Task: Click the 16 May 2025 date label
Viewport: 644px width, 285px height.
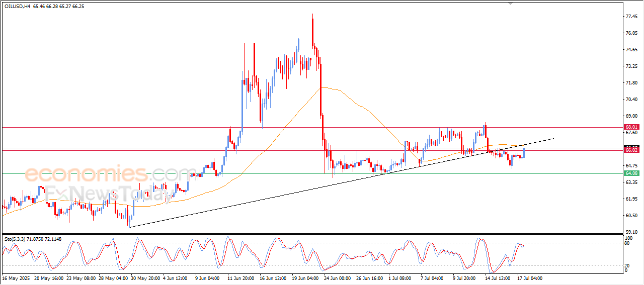Action: (17, 278)
